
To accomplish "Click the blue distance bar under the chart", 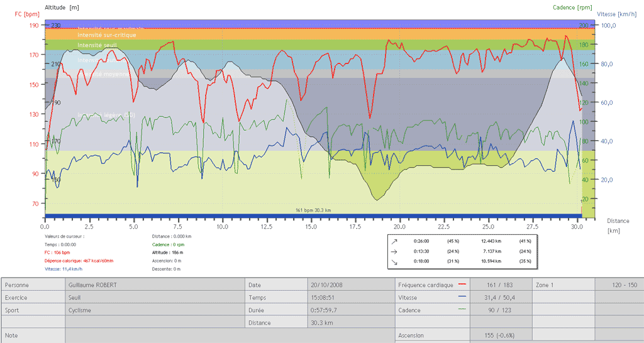I will tap(314, 216).
